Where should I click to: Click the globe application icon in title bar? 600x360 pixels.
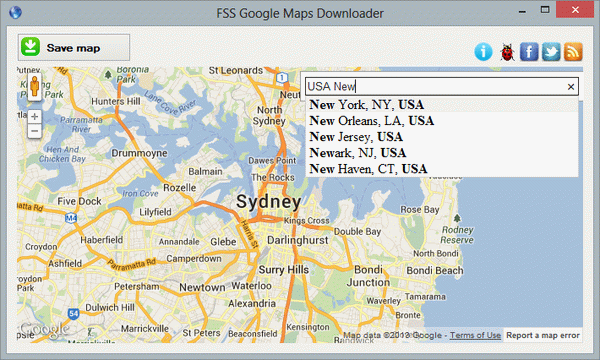15,12
